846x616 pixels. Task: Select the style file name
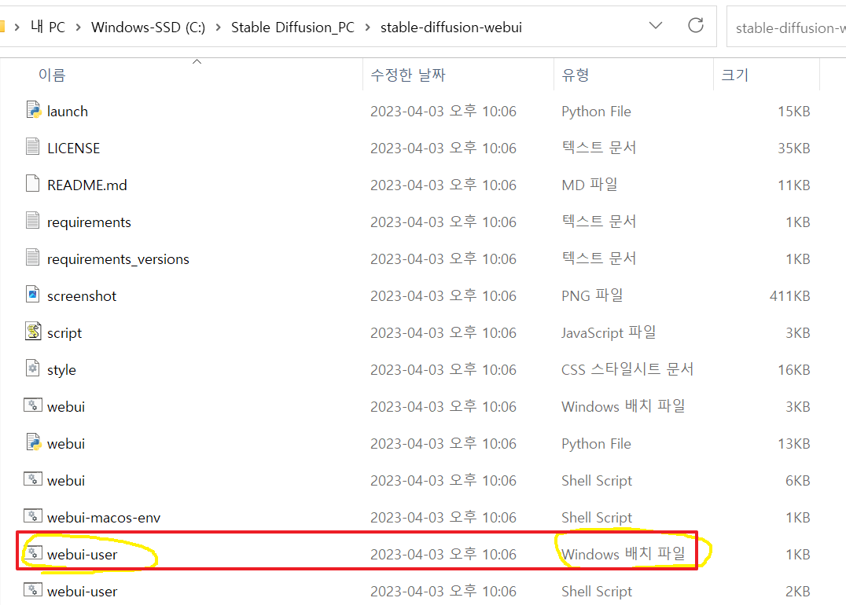click(61, 369)
